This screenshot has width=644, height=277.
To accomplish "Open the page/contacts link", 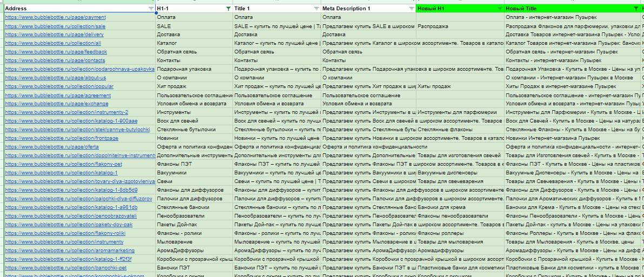I will click(x=55, y=60).
